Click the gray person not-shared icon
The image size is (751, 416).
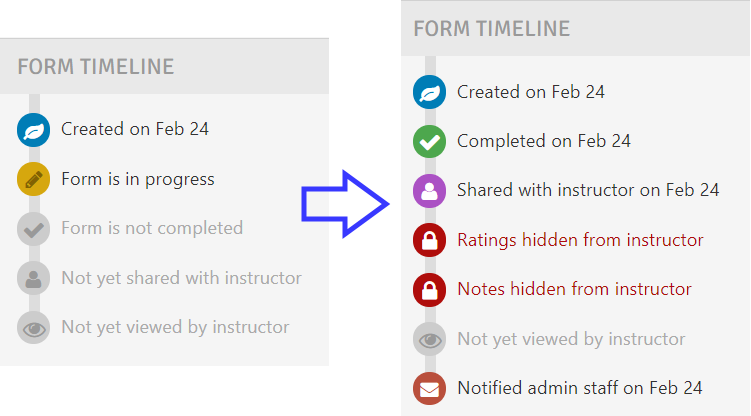[34, 278]
